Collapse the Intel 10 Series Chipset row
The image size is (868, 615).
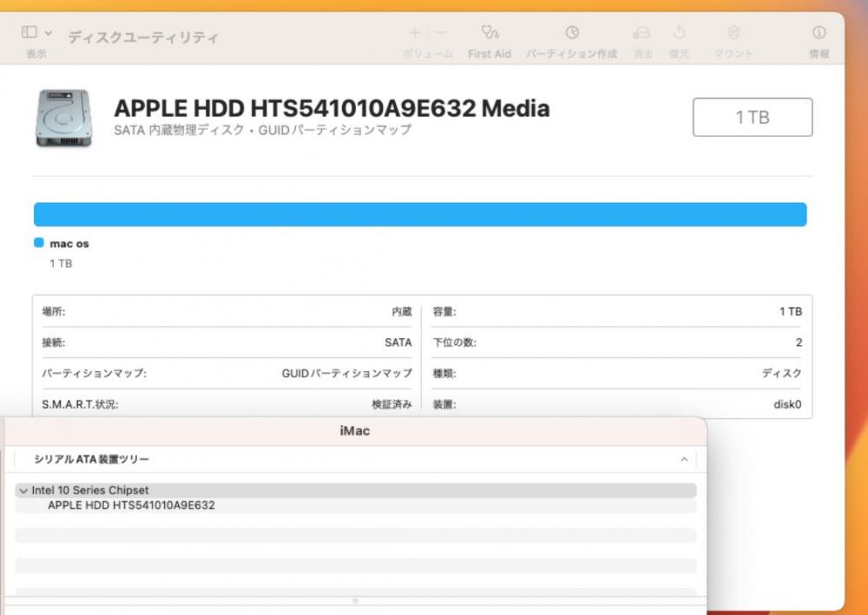(x=23, y=491)
